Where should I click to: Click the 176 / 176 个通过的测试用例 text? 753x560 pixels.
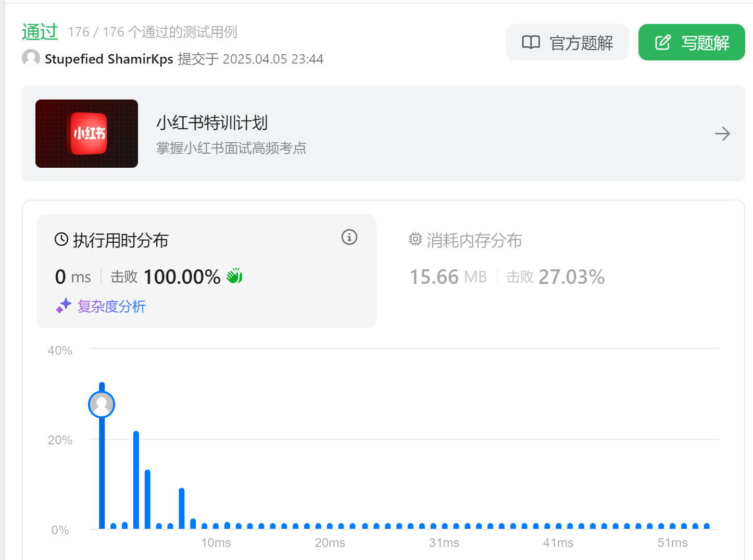(x=153, y=32)
